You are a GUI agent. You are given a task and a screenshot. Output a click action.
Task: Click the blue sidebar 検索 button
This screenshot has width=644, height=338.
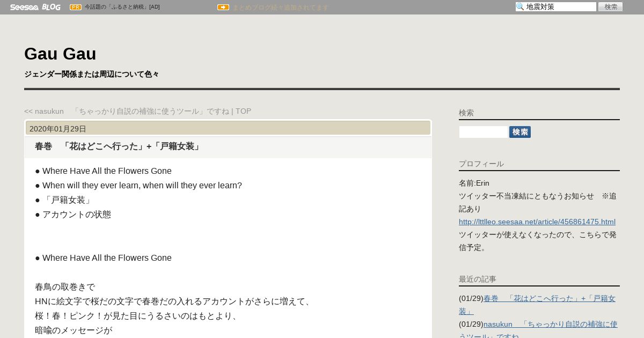click(520, 132)
